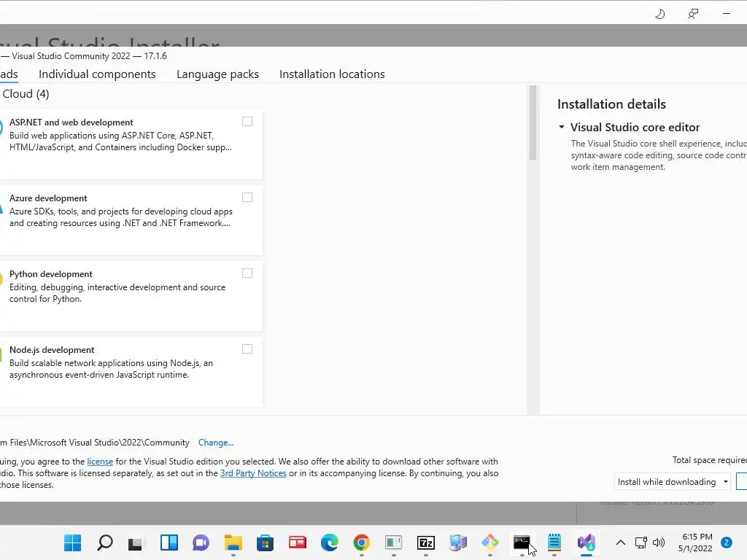The height and width of the screenshot is (560, 747).
Task: Click the ASP.NET and web development title
Action: coord(71,122)
